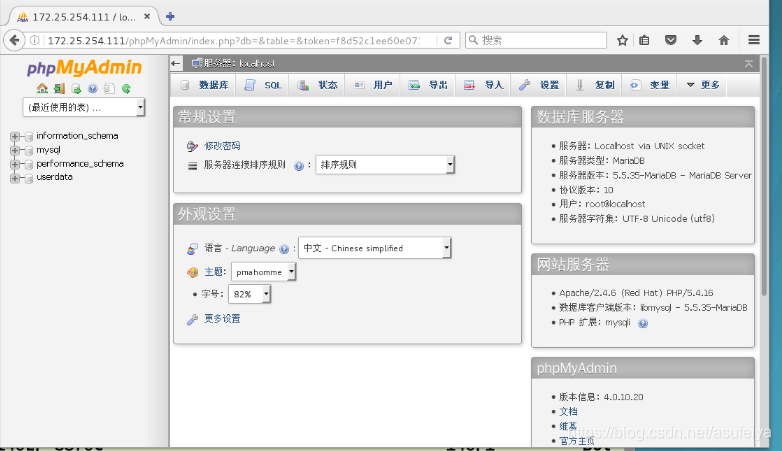Expand the mysql database node
The image size is (782, 451).
pos(14,150)
